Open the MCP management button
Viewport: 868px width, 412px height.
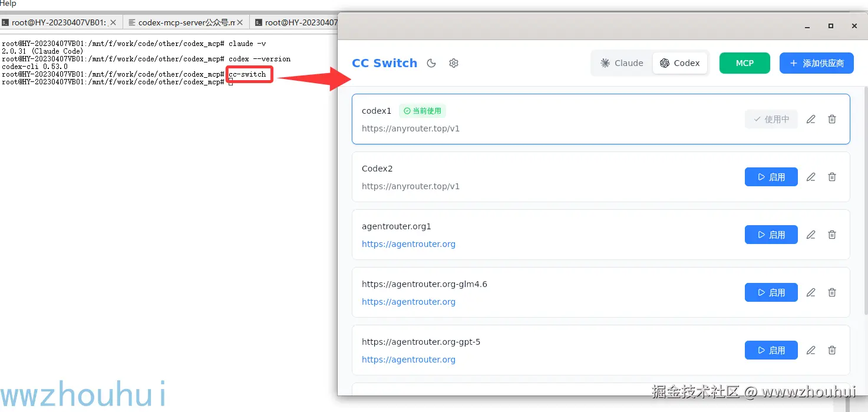point(745,63)
